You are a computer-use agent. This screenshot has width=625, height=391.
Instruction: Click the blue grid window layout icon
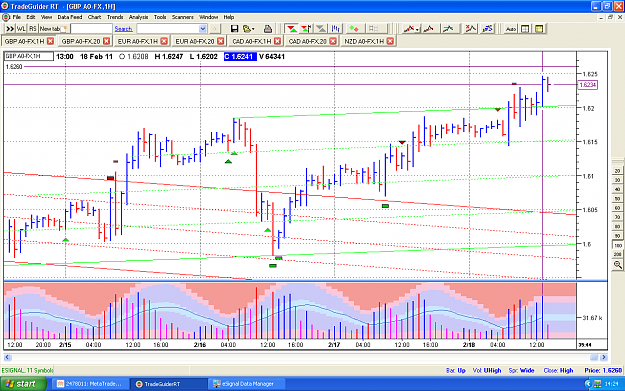[525, 29]
